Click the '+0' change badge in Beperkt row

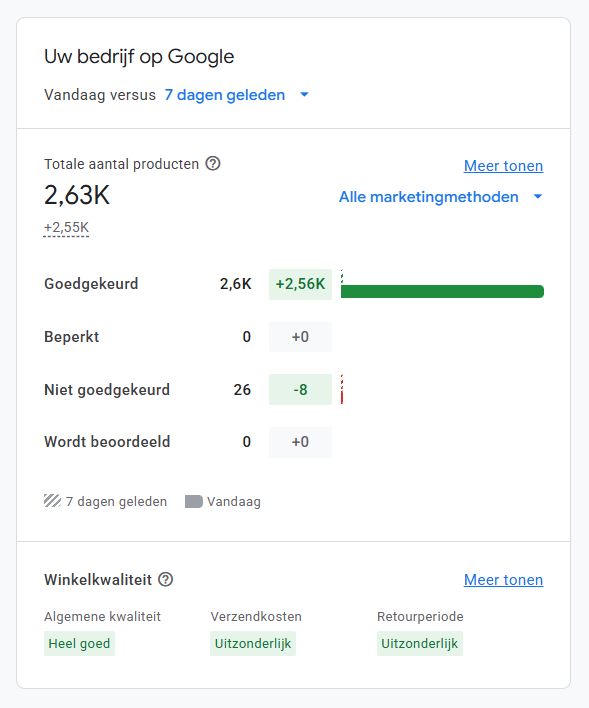pos(300,337)
